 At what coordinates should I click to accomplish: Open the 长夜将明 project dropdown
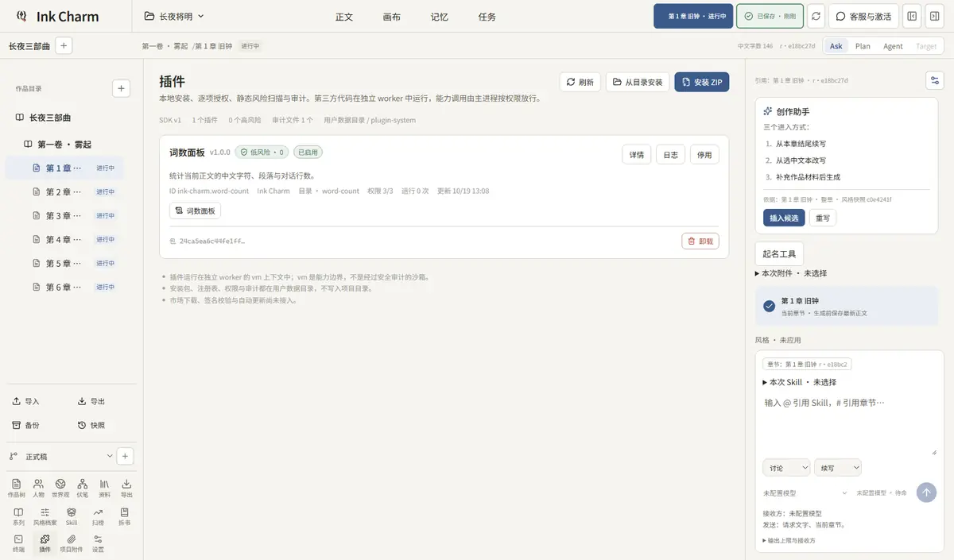coord(174,16)
